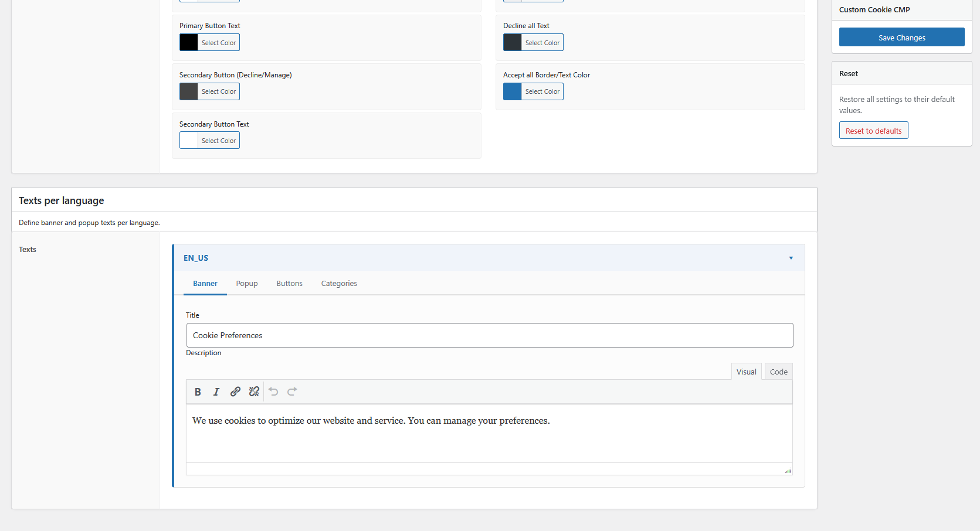Click the Secondary Button Text color swatch
Viewport: 980px width, 531px height.
click(188, 140)
